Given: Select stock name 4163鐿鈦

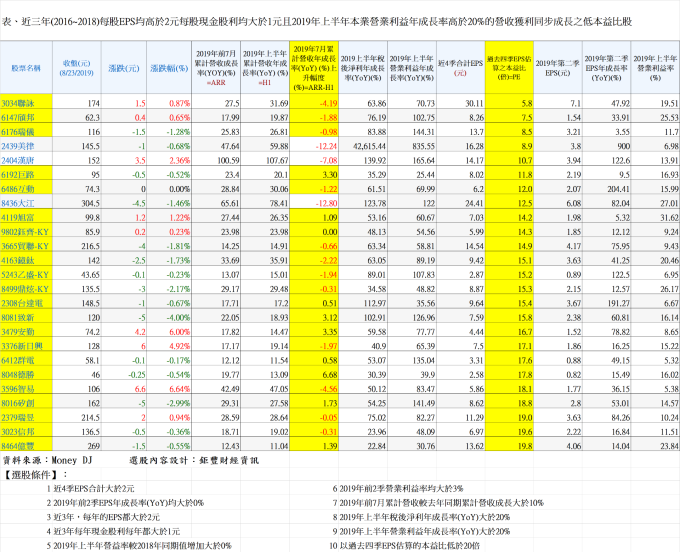Looking at the screenshot, I should [x=18, y=261].
